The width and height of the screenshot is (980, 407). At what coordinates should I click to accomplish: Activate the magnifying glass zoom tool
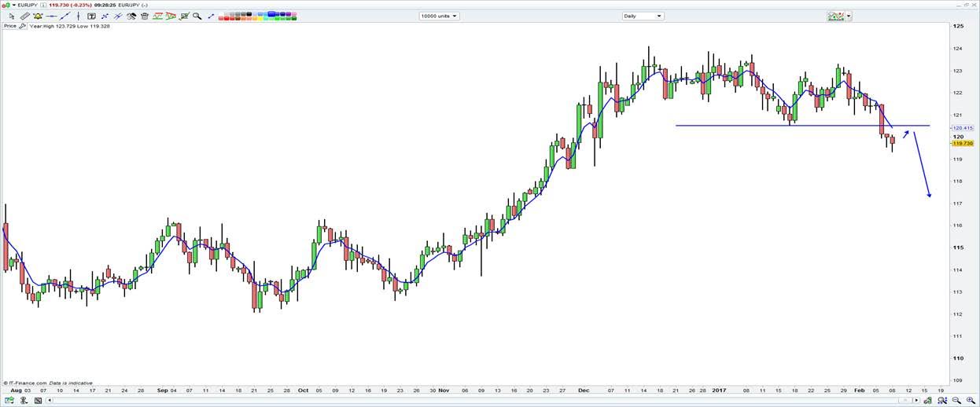click(197, 16)
